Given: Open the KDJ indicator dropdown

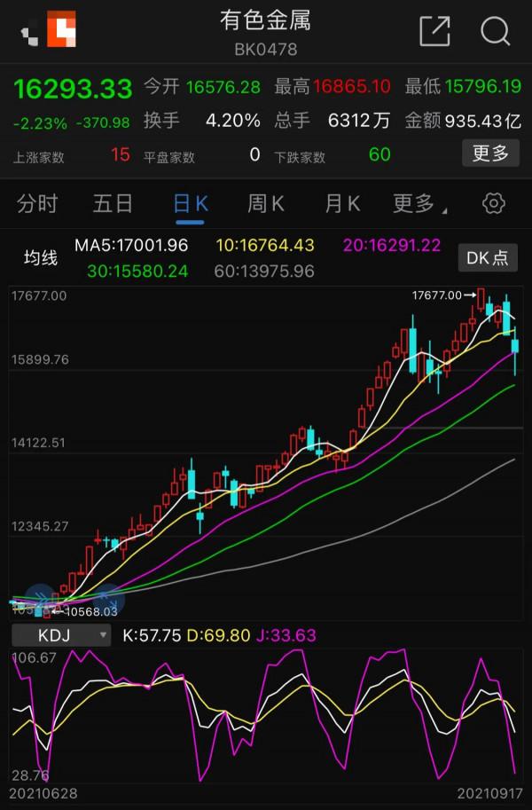Looking at the screenshot, I should point(61,635).
